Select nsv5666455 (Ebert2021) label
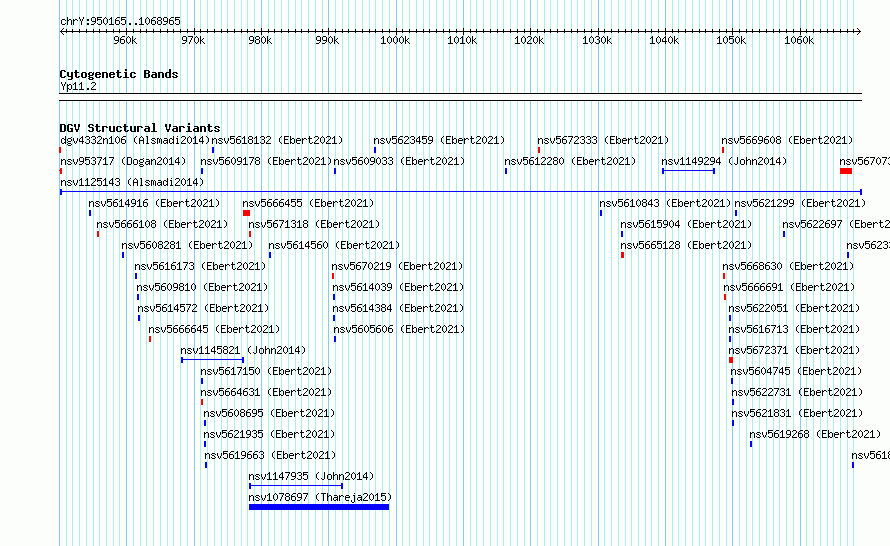Screen dimensions: 890x546 click(x=308, y=203)
